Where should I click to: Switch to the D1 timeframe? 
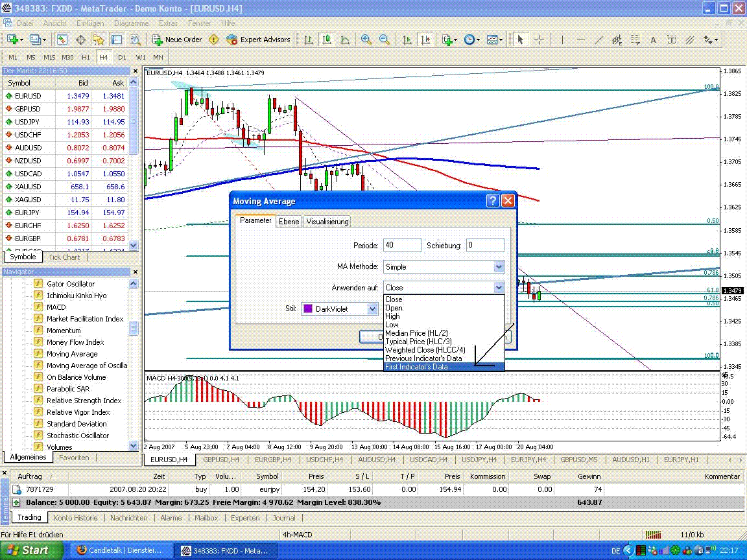122,57
